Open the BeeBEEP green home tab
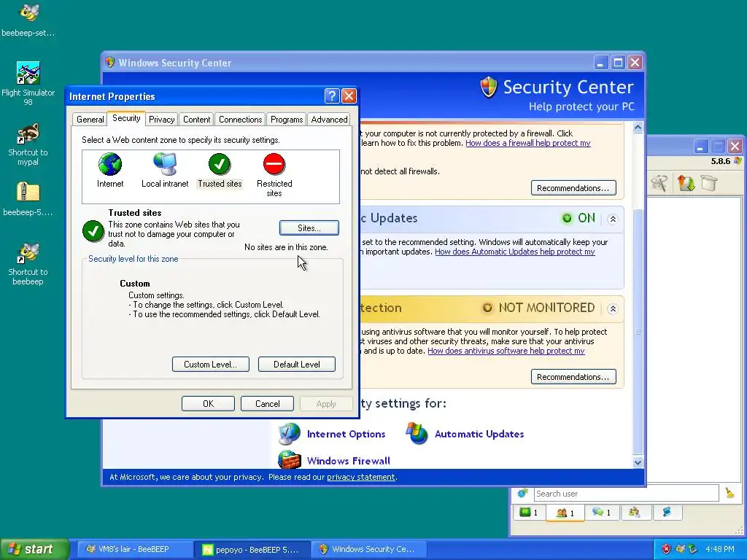Image resolution: width=747 pixels, height=560 pixels. 528,513
